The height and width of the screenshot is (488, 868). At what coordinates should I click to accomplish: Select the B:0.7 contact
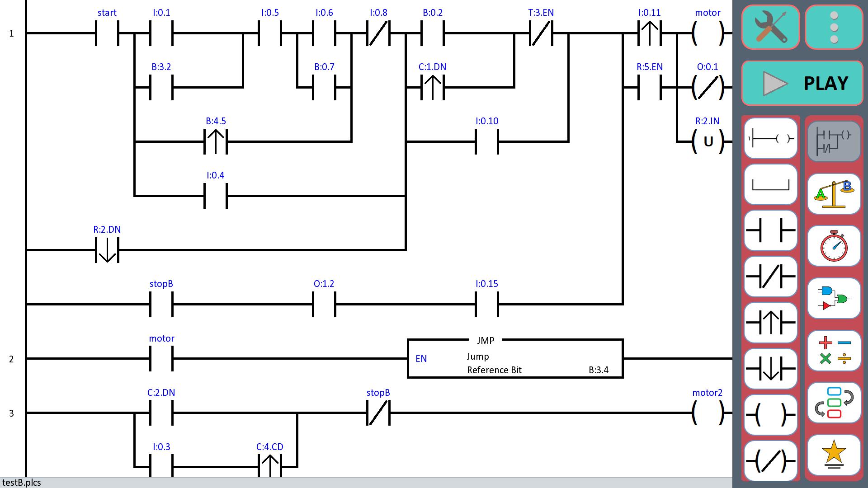[324, 88]
